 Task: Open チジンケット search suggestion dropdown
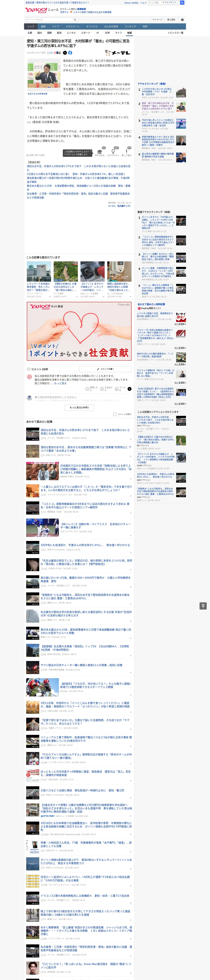pos(170,3)
